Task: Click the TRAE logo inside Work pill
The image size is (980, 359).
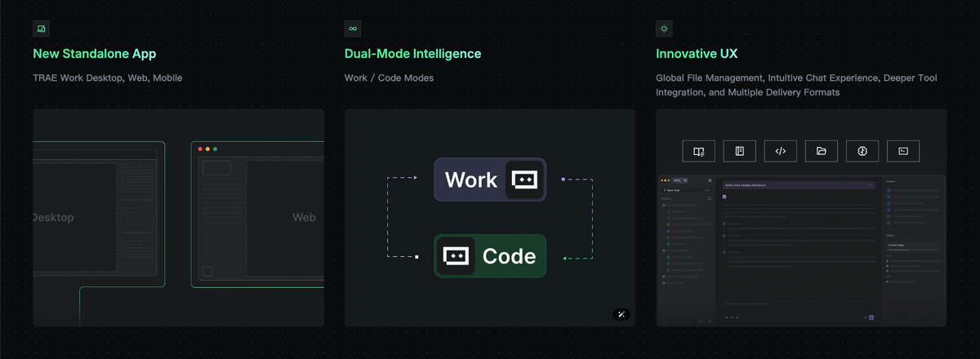Action: tap(523, 179)
